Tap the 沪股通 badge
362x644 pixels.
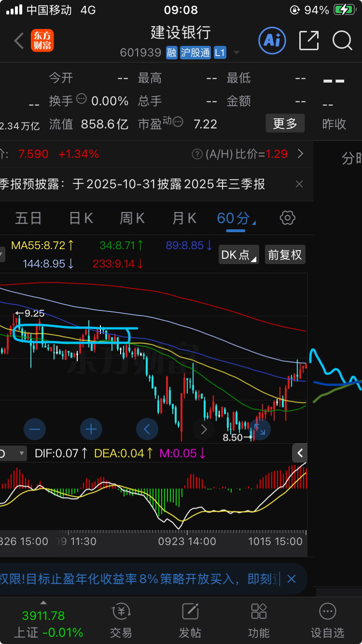195,53
